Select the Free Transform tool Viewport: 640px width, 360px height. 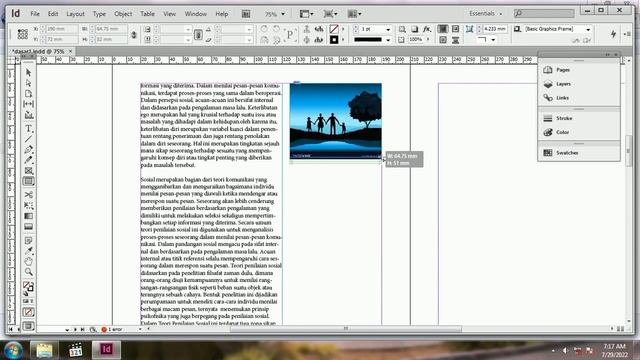(x=28, y=205)
